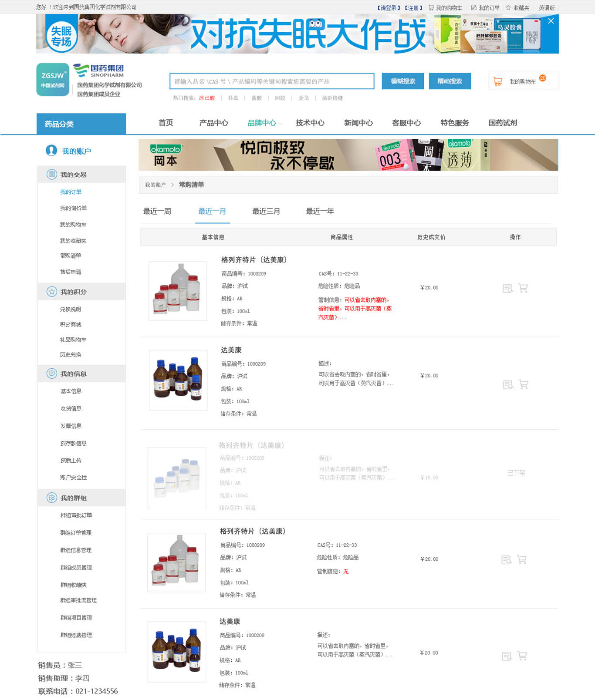Image resolution: width=595 pixels, height=700 pixels.
Task: Open the shopping cart icon near search
Action: pyautogui.click(x=497, y=81)
